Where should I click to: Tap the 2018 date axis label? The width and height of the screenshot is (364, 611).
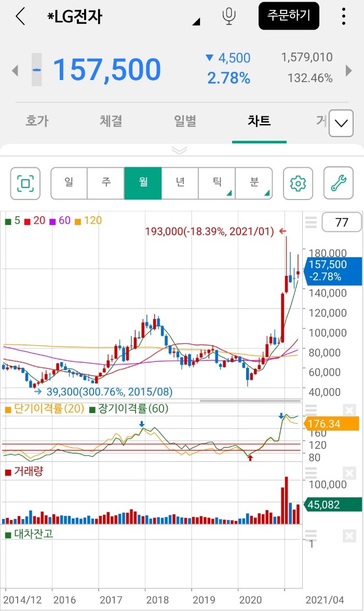157,600
